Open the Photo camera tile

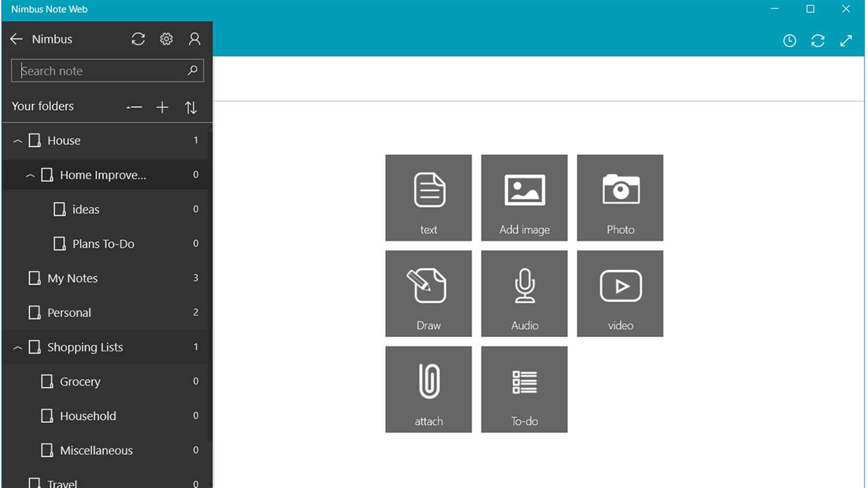pyautogui.click(x=620, y=198)
